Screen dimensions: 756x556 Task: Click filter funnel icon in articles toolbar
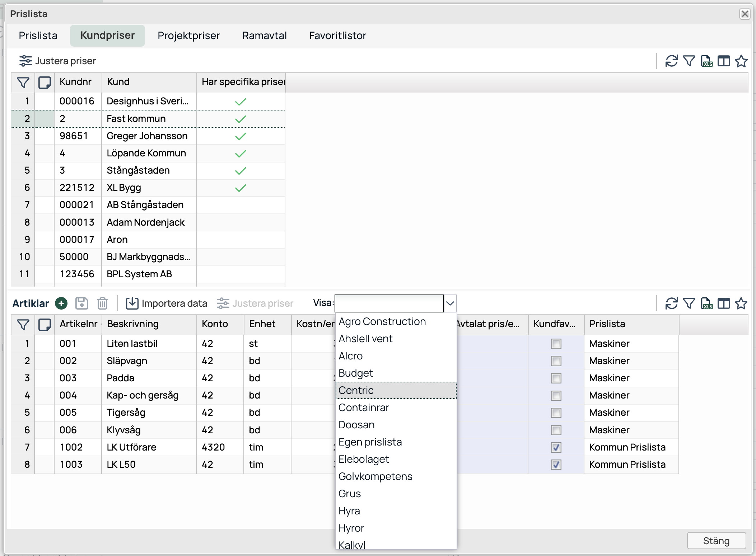689,303
